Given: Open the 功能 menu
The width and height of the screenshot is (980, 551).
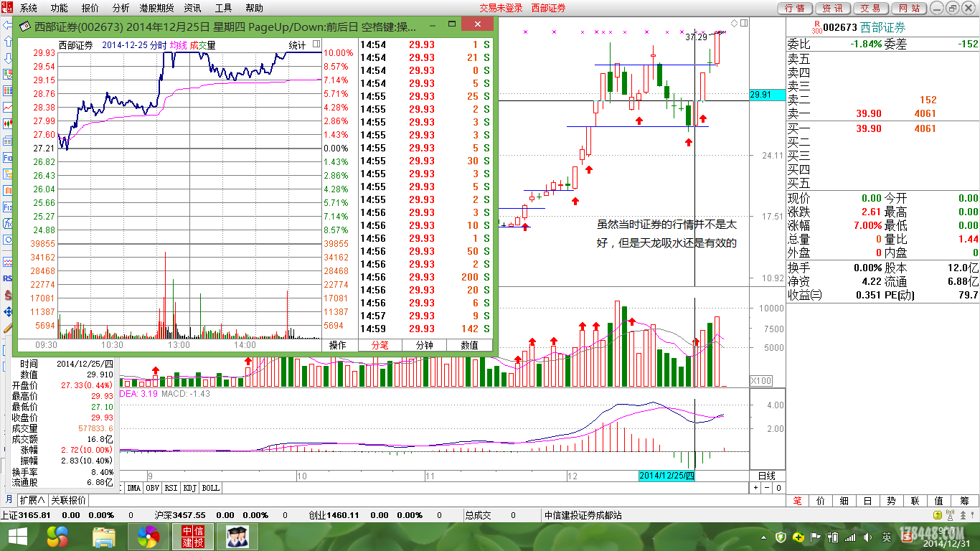Looking at the screenshot, I should (x=60, y=8).
